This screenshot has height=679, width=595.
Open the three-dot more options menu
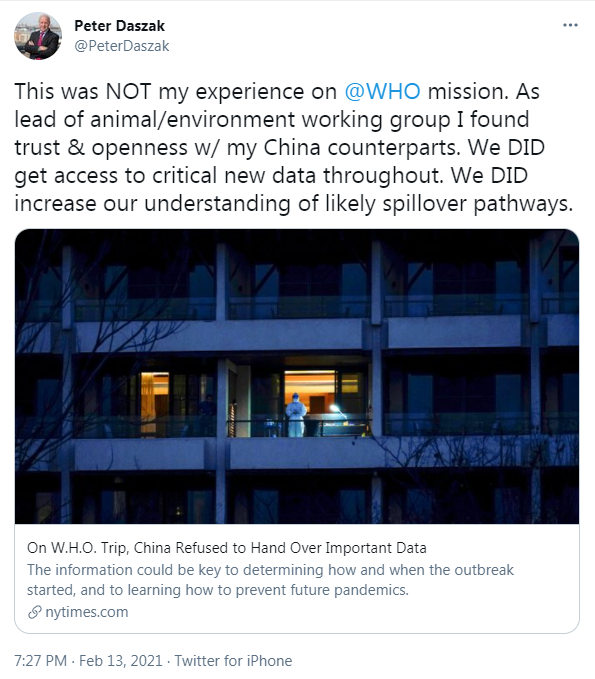(x=570, y=26)
